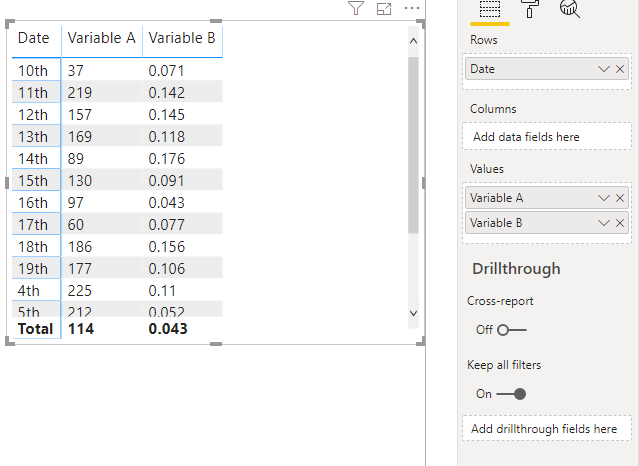
Task: Expand Variable A dropdown in Values
Action: pyautogui.click(x=604, y=198)
